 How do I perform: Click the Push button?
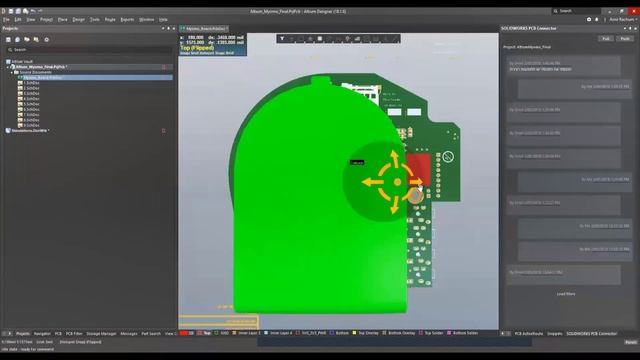click(625, 38)
